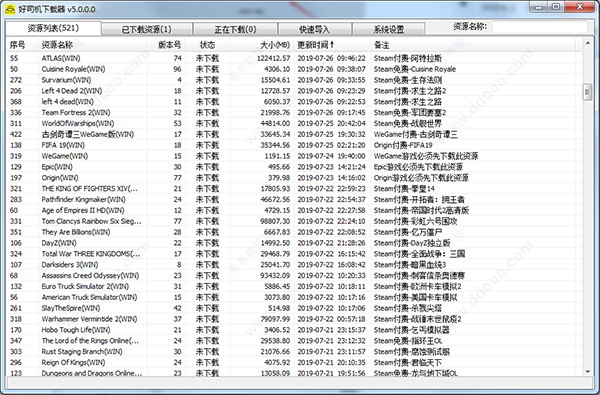Click scrollbar down arrow
Viewport: 600px width, 395px height.
pos(587,371)
